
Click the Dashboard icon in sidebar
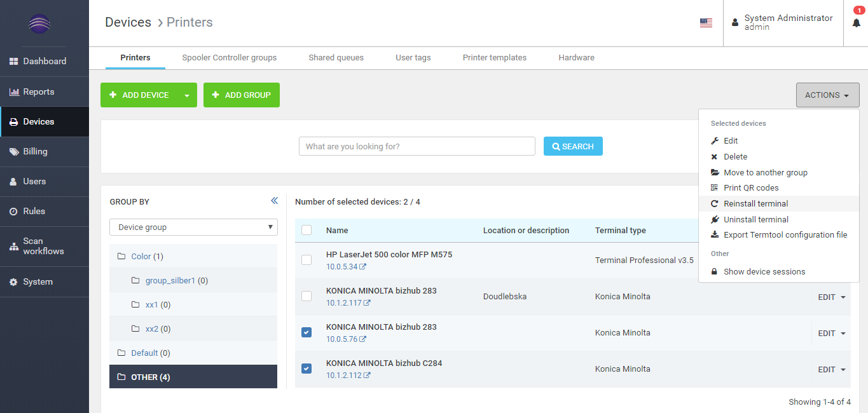tap(13, 62)
